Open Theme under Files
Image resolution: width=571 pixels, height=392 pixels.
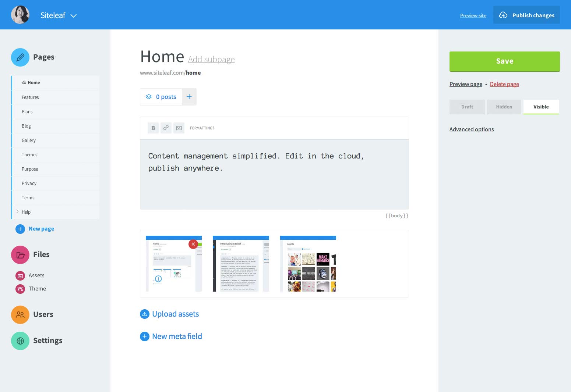point(37,289)
